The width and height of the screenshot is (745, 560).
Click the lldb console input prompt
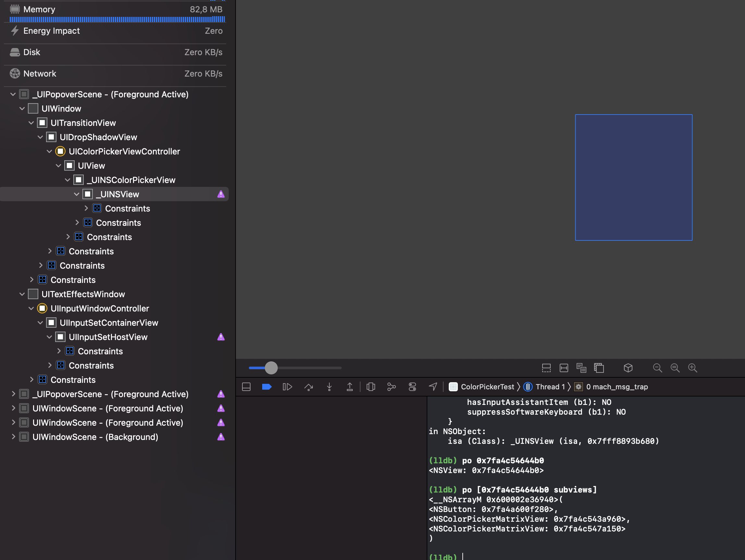[586, 556]
